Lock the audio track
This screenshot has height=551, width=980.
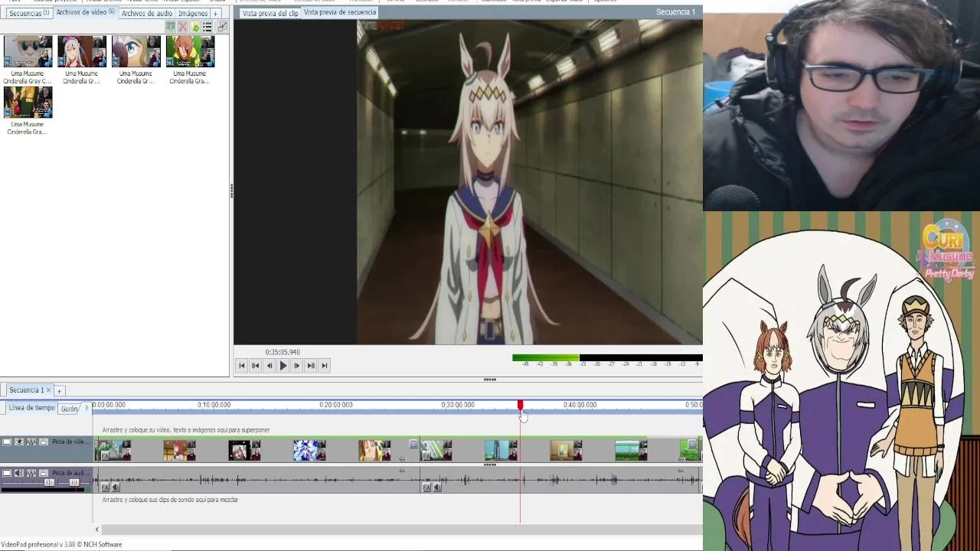pos(44,473)
